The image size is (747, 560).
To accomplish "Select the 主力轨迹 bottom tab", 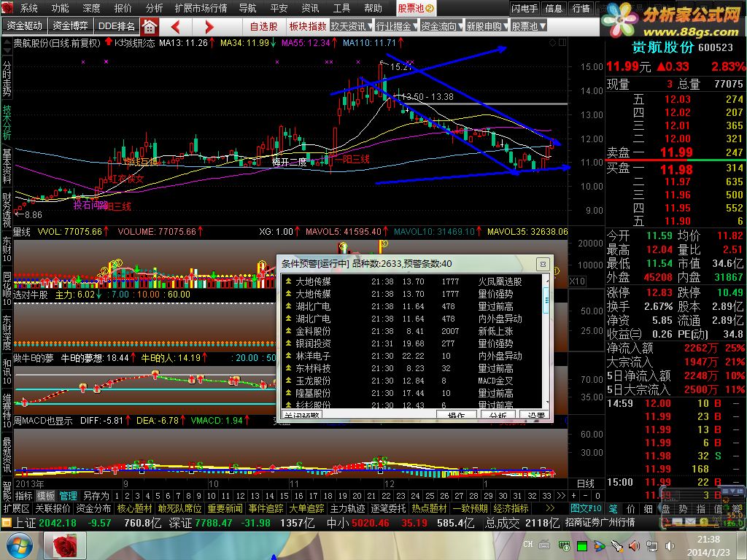I will [347, 508].
